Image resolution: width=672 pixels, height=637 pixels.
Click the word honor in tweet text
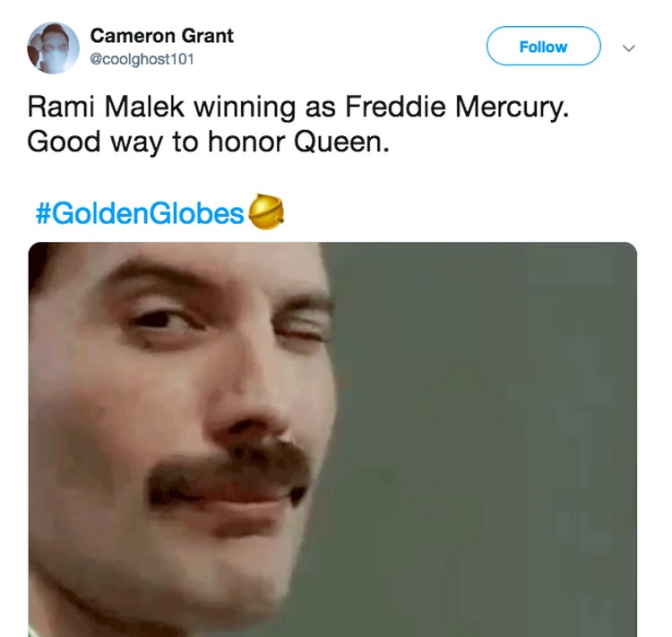click(246, 142)
